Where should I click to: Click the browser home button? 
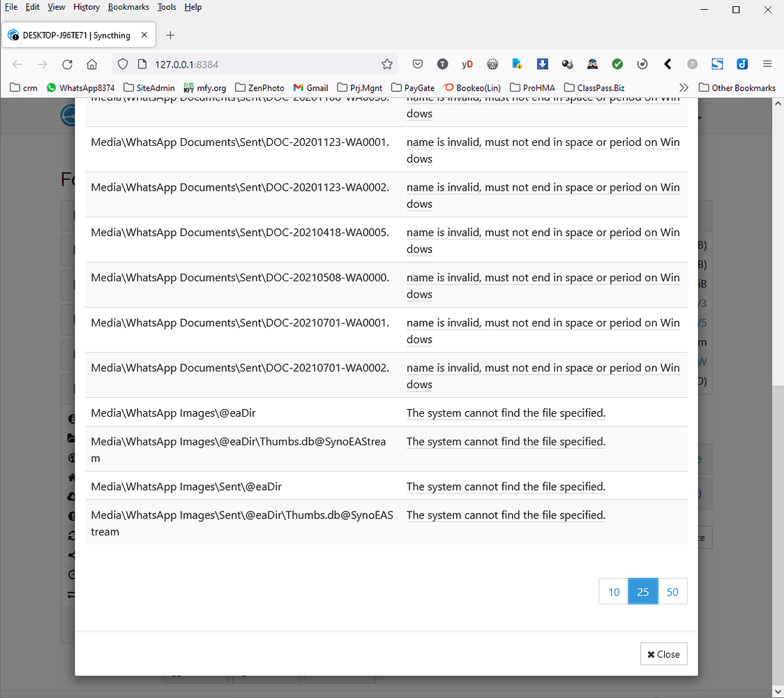point(91,64)
